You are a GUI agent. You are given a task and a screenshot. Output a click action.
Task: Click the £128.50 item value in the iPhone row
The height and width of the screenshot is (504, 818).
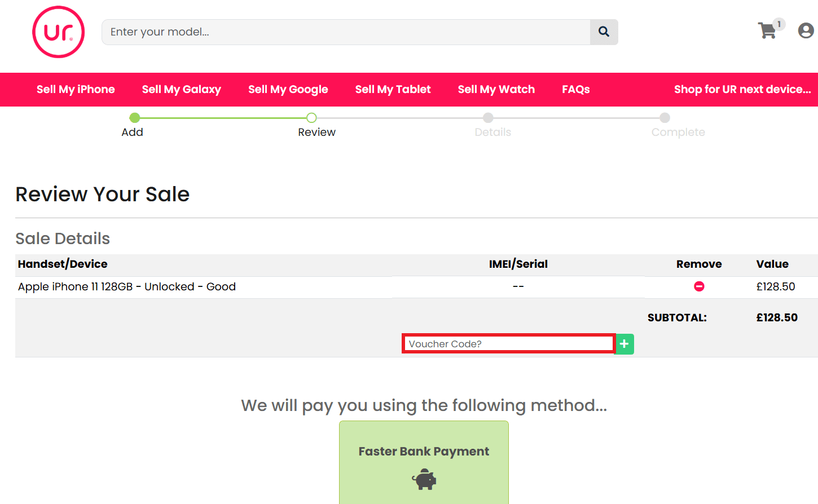click(x=776, y=286)
